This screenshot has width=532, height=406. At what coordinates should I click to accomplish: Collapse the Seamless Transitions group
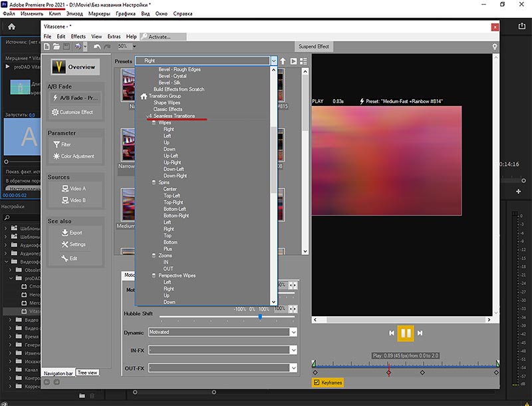(x=149, y=116)
